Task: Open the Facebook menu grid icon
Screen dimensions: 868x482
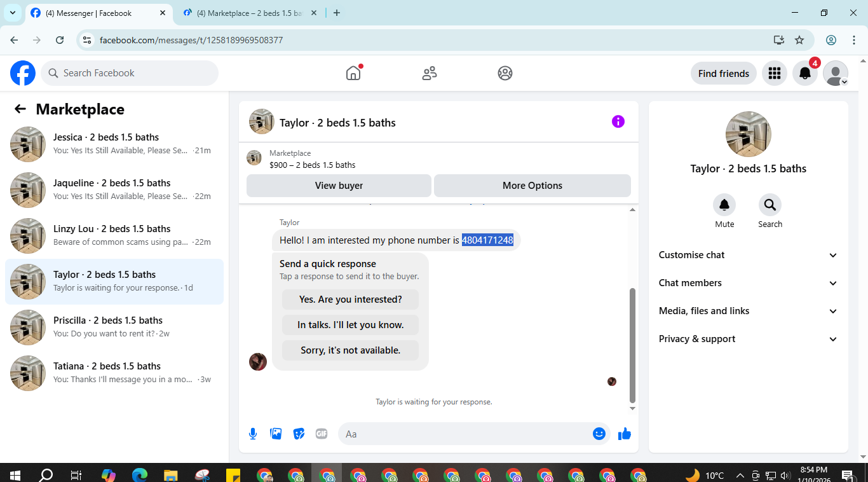Action: (774, 73)
